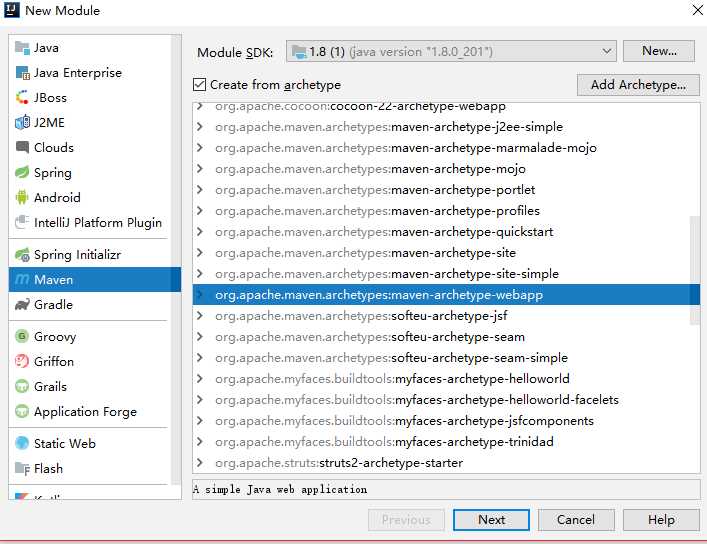The width and height of the screenshot is (707, 544).
Task: Choose the Application Forge icon
Action: point(22,411)
